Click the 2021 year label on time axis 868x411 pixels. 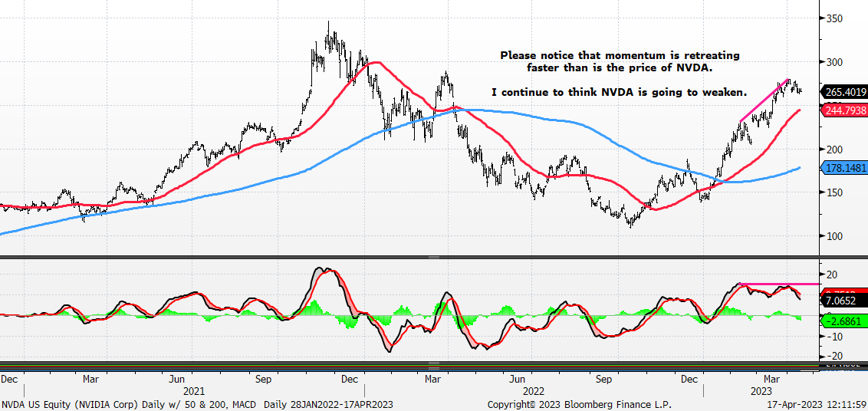click(x=194, y=391)
